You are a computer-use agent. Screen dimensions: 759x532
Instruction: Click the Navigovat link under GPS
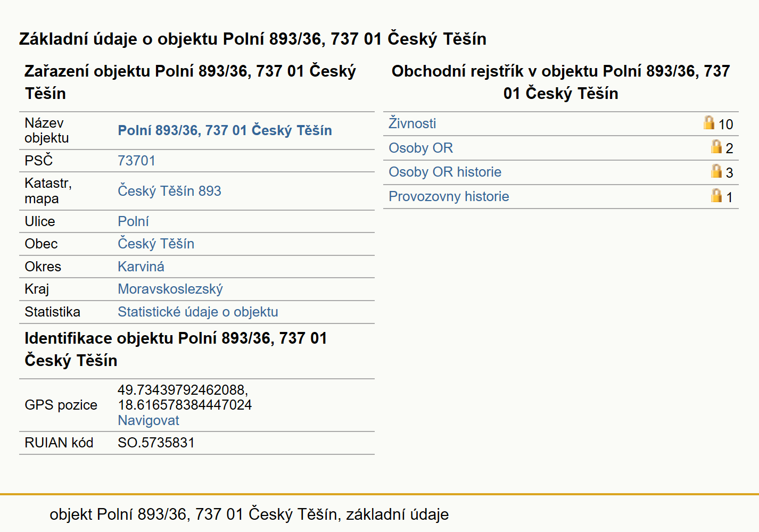pos(148,420)
